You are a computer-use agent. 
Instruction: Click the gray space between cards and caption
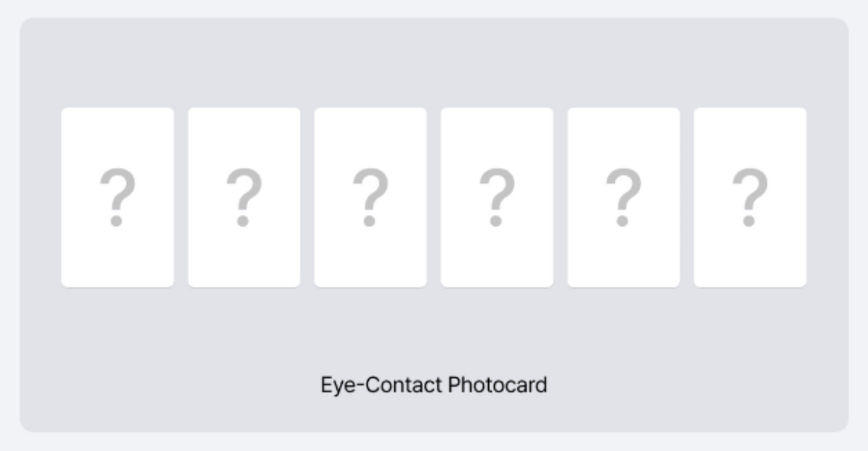pyautogui.click(x=434, y=330)
